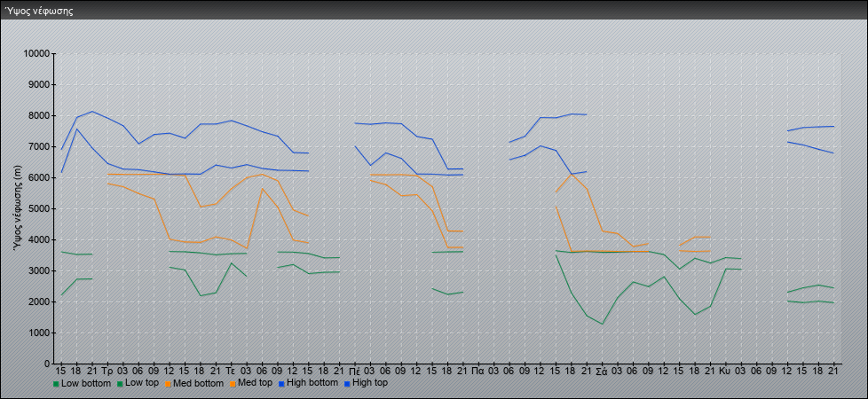The height and width of the screenshot is (399, 868).
Task: Click the 'Σά' day label on x-axis
Action: point(602,371)
